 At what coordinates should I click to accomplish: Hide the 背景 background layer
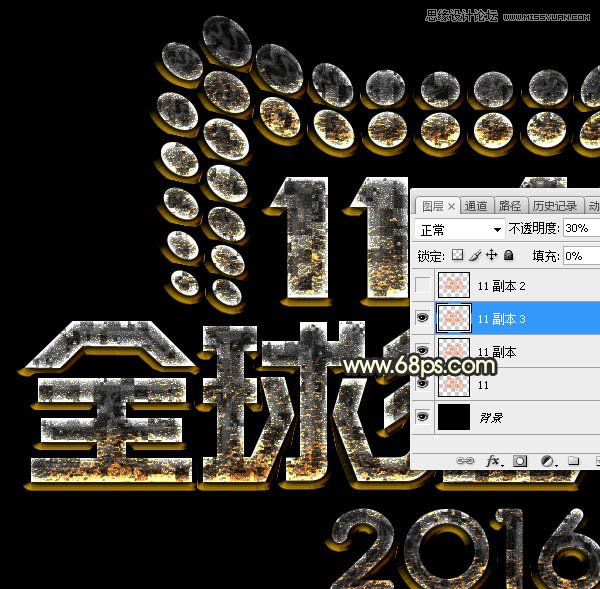[422, 416]
